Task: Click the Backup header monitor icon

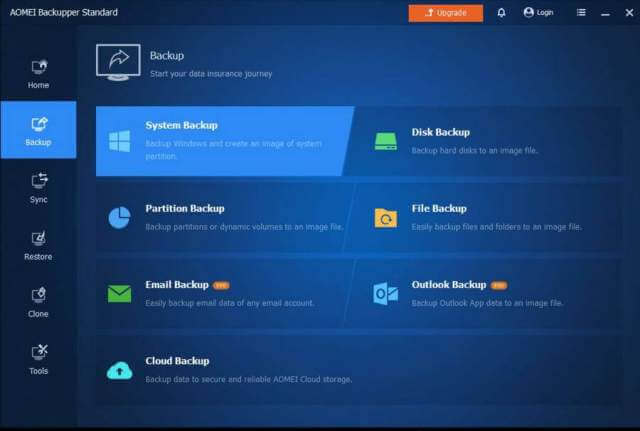Action: [118, 62]
